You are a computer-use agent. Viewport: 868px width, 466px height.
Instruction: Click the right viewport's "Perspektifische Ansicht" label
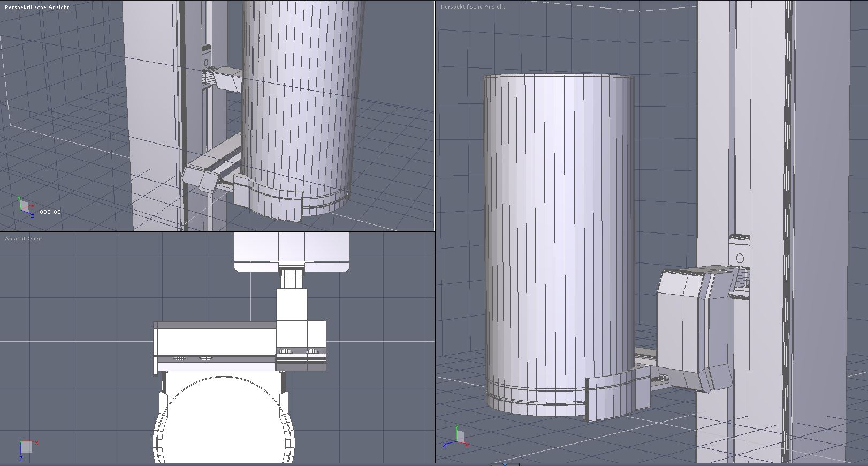[473, 7]
